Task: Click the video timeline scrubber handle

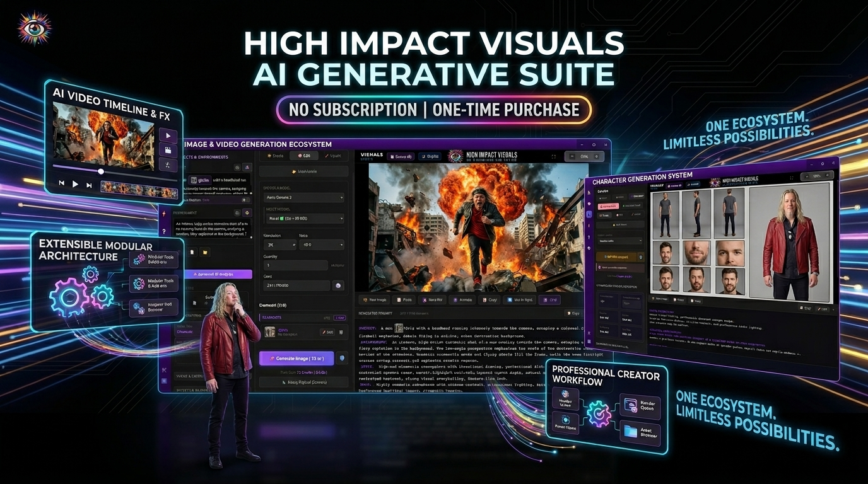Action: (x=100, y=171)
